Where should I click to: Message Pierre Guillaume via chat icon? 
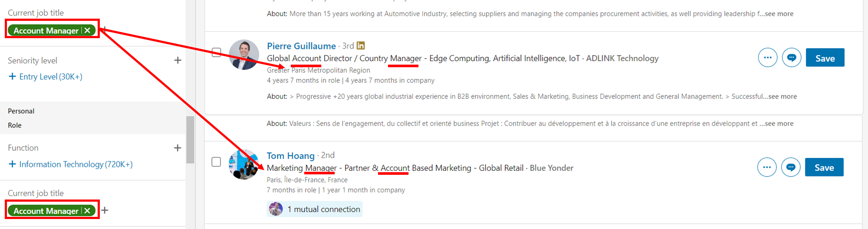(792, 58)
